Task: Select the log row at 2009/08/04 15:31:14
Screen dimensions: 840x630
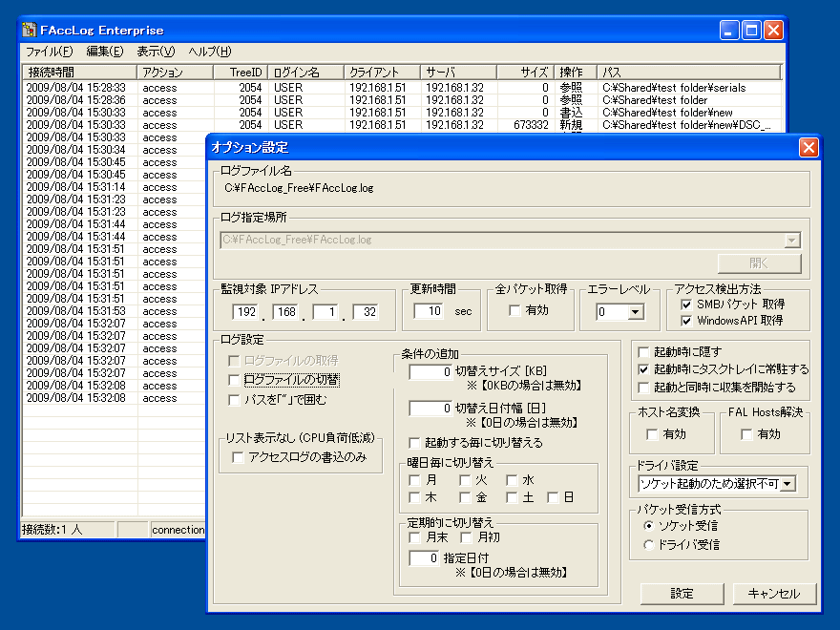Action: tap(115, 187)
